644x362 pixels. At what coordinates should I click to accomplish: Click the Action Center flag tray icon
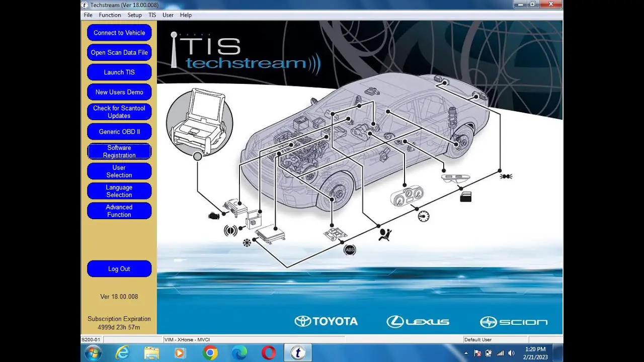click(x=478, y=353)
